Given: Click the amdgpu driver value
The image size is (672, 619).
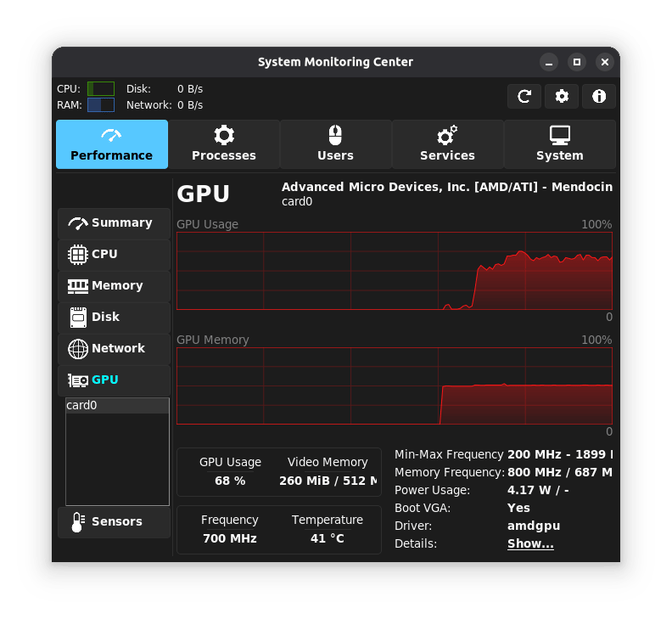Looking at the screenshot, I should (534, 526).
